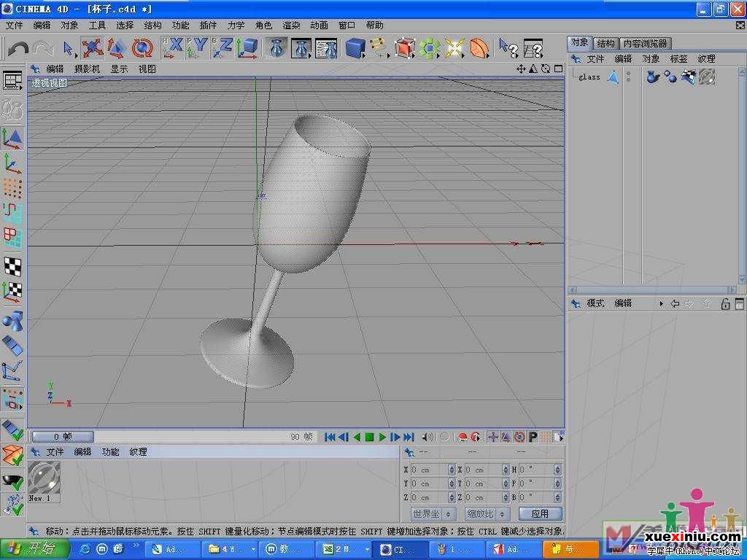This screenshot has height=560, width=747.
Task: Open the Render Settings icon
Action: pyautogui.click(x=326, y=48)
